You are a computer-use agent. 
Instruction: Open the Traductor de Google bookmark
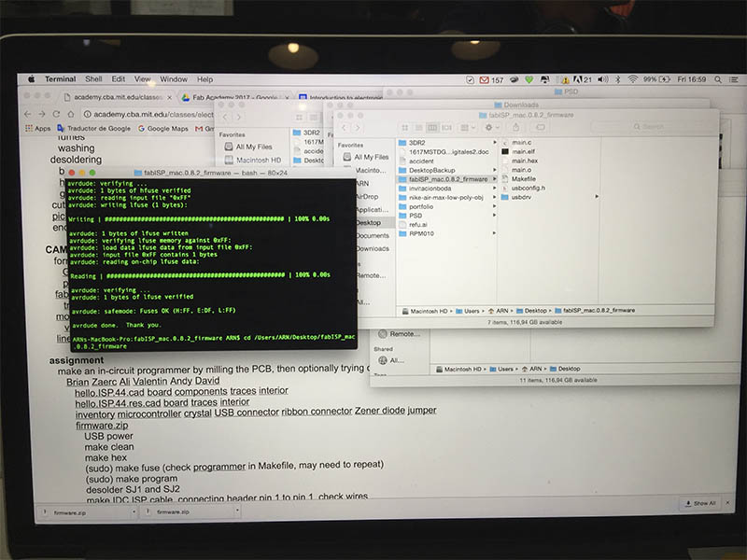point(94,128)
